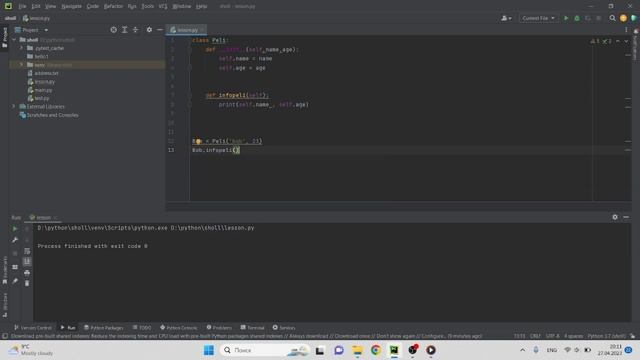Open the TODO tool window
The height and width of the screenshot is (360, 640).
click(142, 328)
